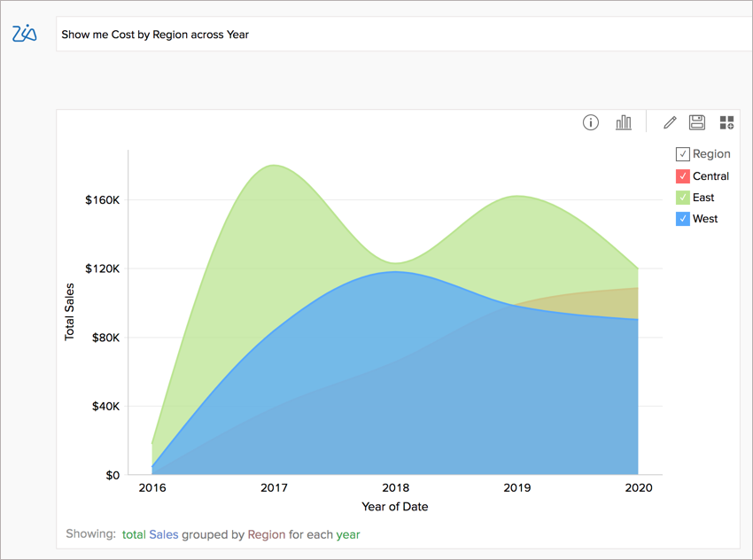Click the 2018 label on the x-axis
This screenshot has height=560, width=753.
click(x=395, y=487)
